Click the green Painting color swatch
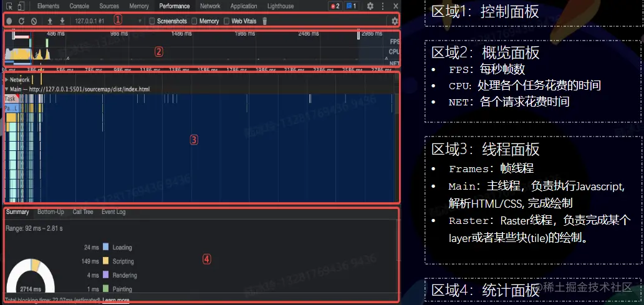 coord(105,289)
